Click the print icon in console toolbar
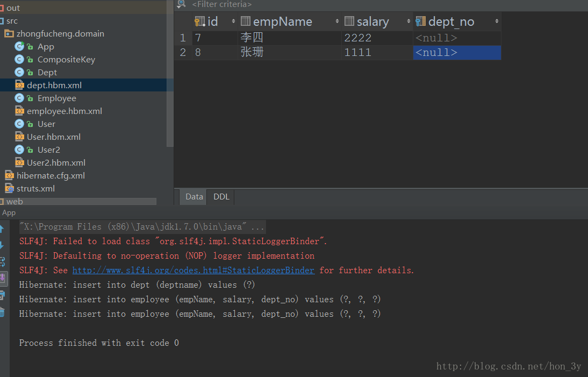 point(2,295)
